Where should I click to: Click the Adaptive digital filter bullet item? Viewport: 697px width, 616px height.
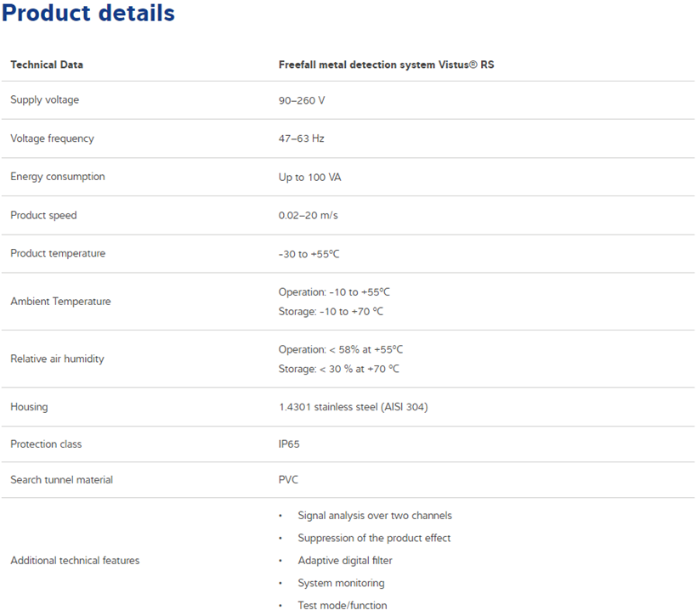click(x=345, y=561)
